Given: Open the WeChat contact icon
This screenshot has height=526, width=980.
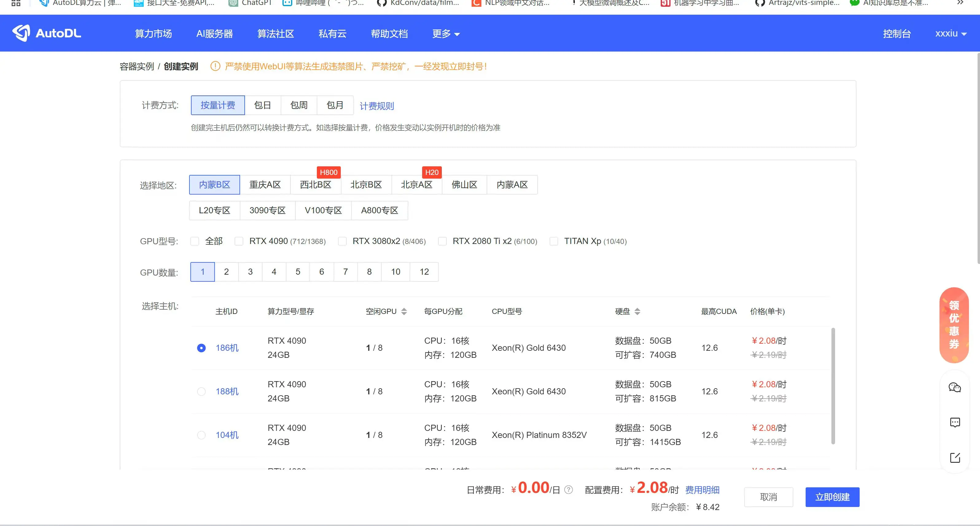Looking at the screenshot, I should tap(955, 388).
